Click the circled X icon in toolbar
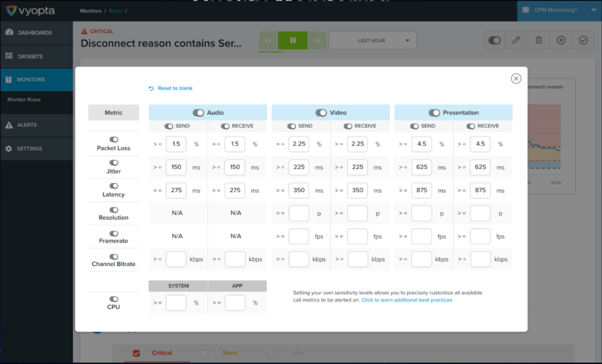The image size is (602, 364). (561, 40)
